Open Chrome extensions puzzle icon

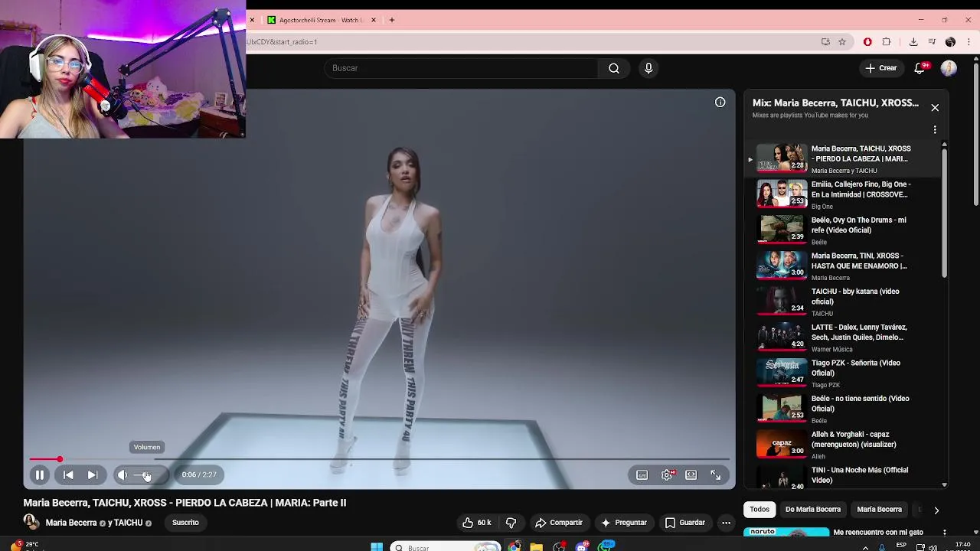click(886, 42)
